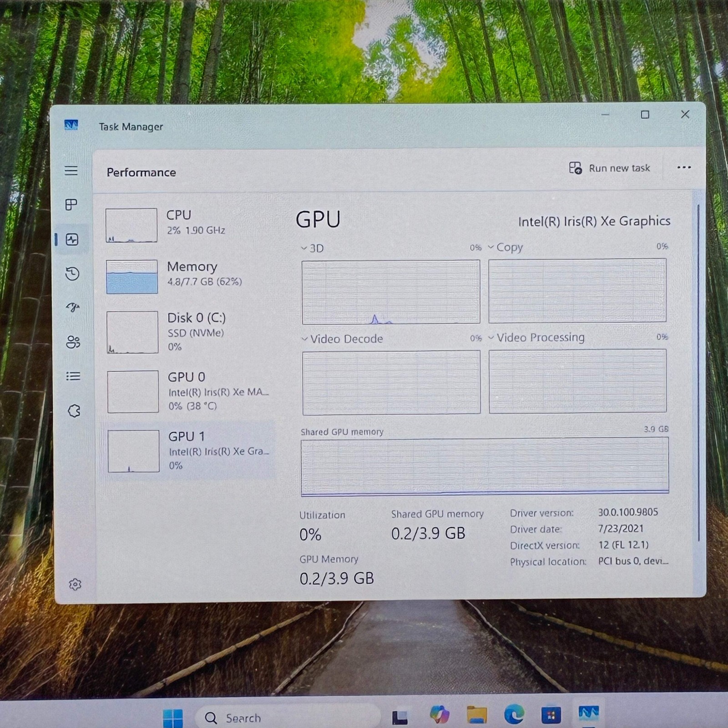
Task: Click the driver date 7/23/2021
Action: click(x=621, y=529)
